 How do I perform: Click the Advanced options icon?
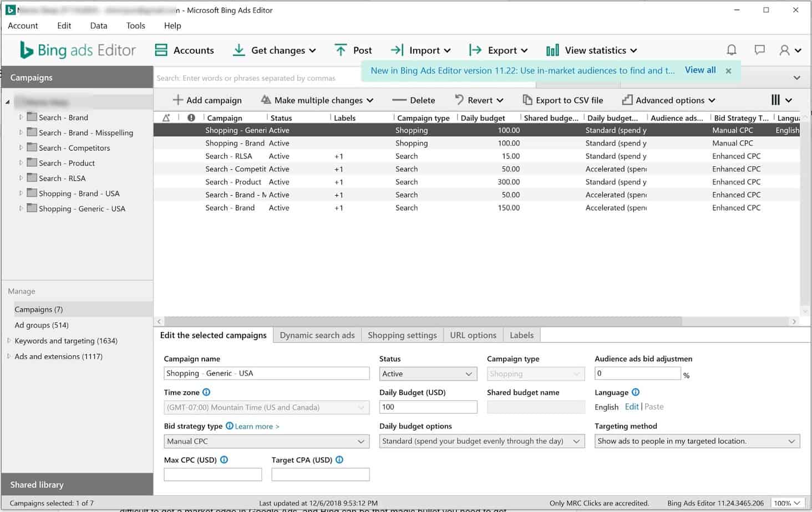[627, 100]
